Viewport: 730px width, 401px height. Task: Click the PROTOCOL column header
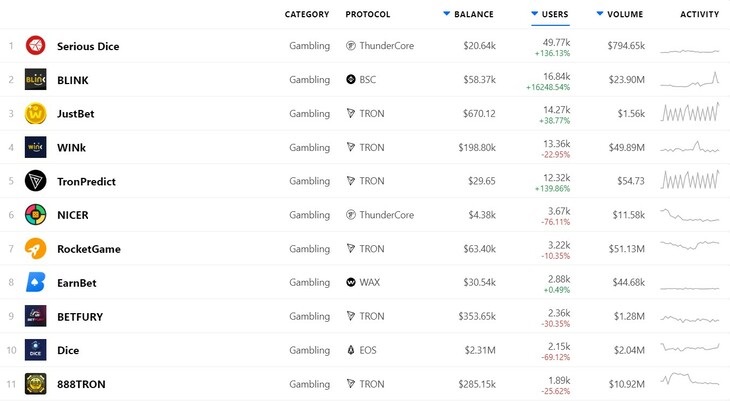coord(368,14)
